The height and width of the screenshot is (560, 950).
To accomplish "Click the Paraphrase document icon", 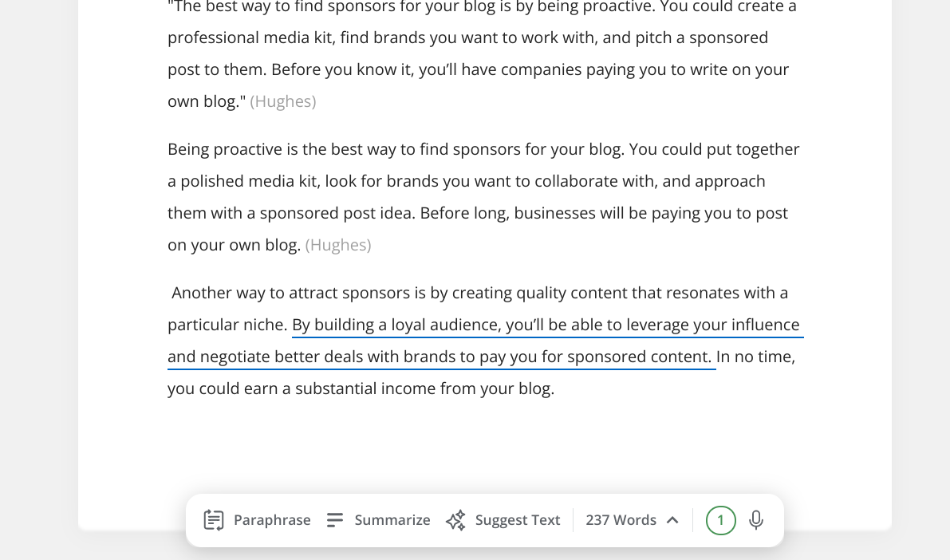I will pos(214,520).
